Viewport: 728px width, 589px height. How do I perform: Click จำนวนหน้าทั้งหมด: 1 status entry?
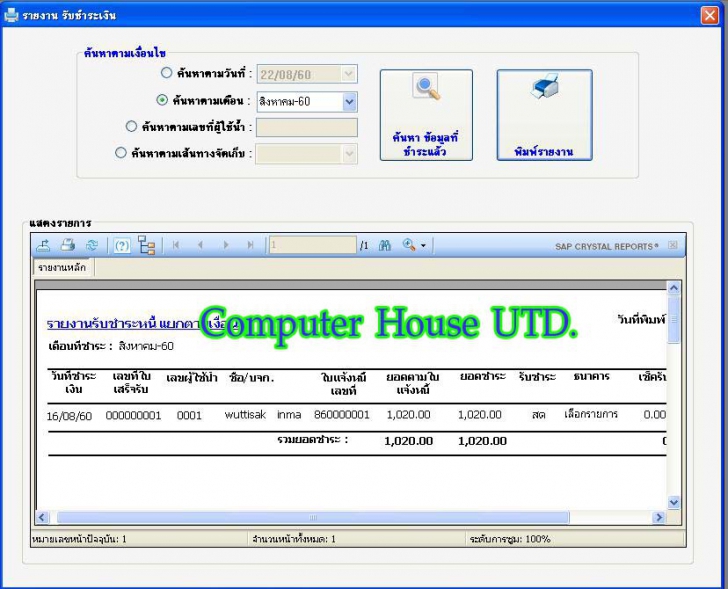294,539
